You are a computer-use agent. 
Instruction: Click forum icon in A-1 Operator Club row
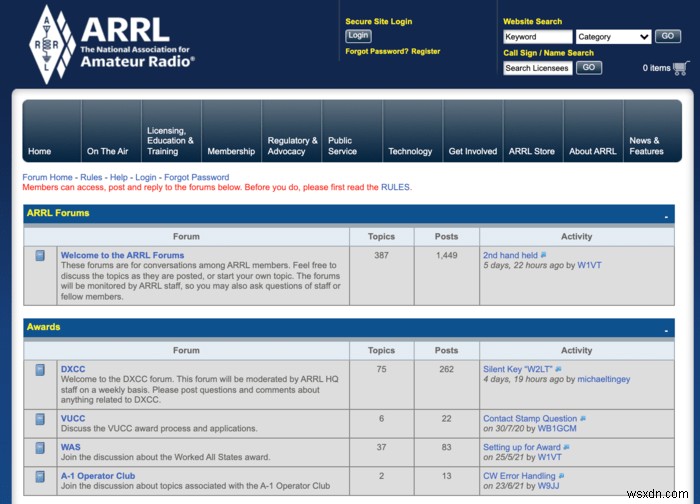(40, 476)
